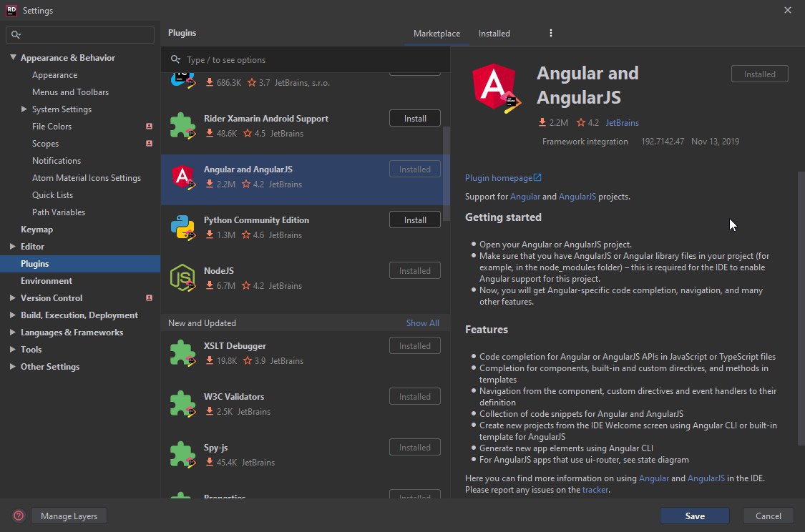Screen dimensions: 805x532
Task: Click the XSLT Debugger plugin icon
Action: tap(182, 353)
